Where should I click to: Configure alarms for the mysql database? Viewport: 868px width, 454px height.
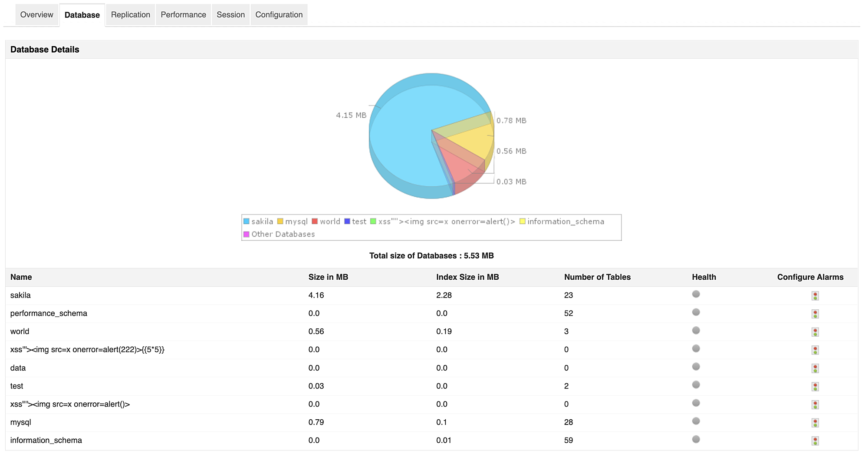pos(815,422)
